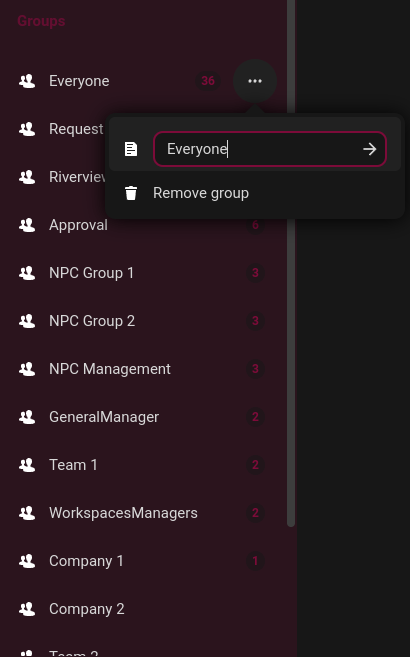Image resolution: width=410 pixels, height=657 pixels.
Task: Click the group icon next to Approval
Action: coord(27,225)
